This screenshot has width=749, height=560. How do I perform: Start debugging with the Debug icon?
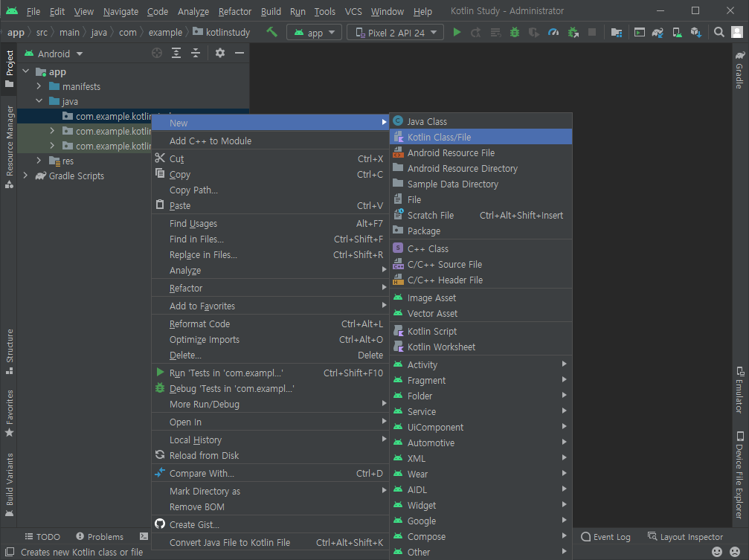tap(514, 32)
